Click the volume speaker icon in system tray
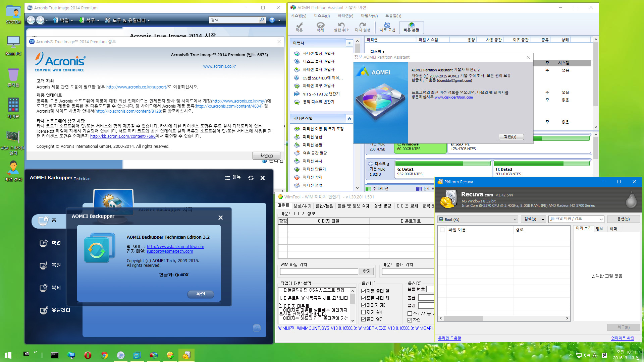Image resolution: width=644 pixels, height=362 pixels. (587, 355)
